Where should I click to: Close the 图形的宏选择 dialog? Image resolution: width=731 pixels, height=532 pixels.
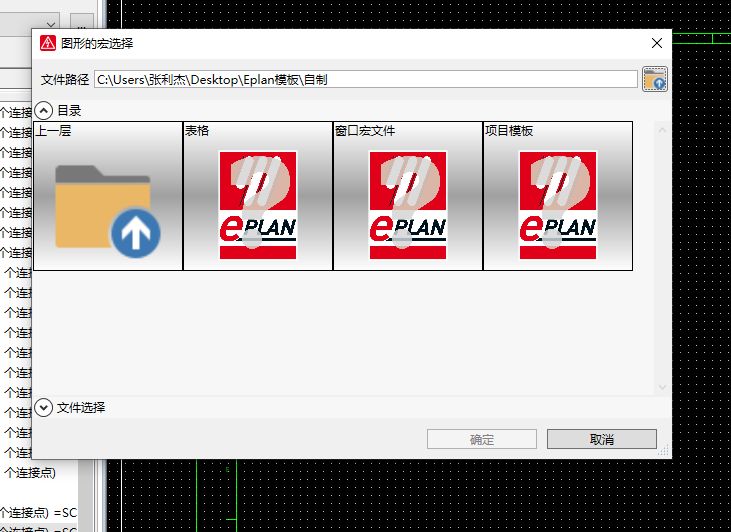pyautogui.click(x=657, y=43)
